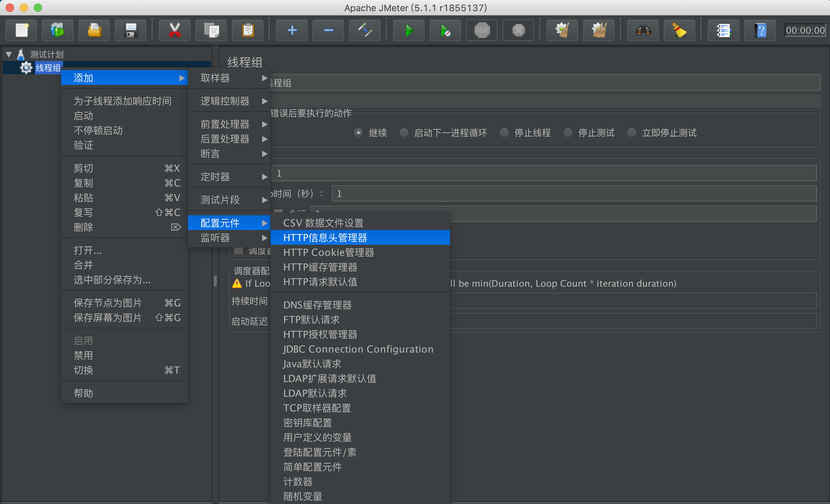This screenshot has width=830, height=504.
Task: Click the Cut scissors icon
Action: coord(175,30)
